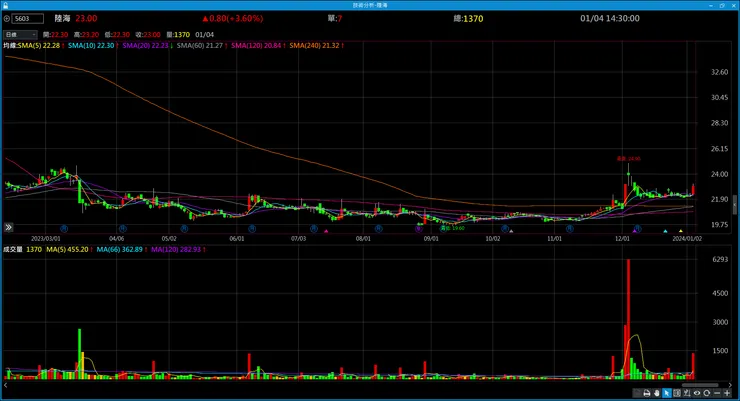740x401 pixels.
Task: Zoom in chart with plus icon
Action: point(727,393)
